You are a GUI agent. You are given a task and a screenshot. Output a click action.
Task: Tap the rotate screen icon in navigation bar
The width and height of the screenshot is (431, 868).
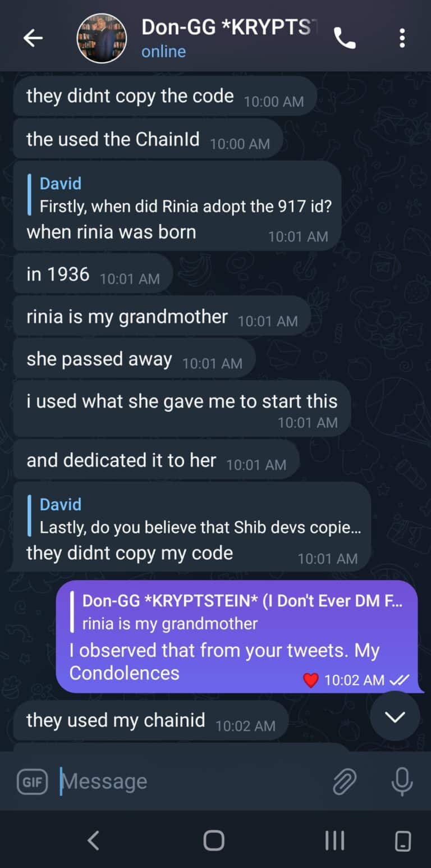pyautogui.click(x=403, y=840)
